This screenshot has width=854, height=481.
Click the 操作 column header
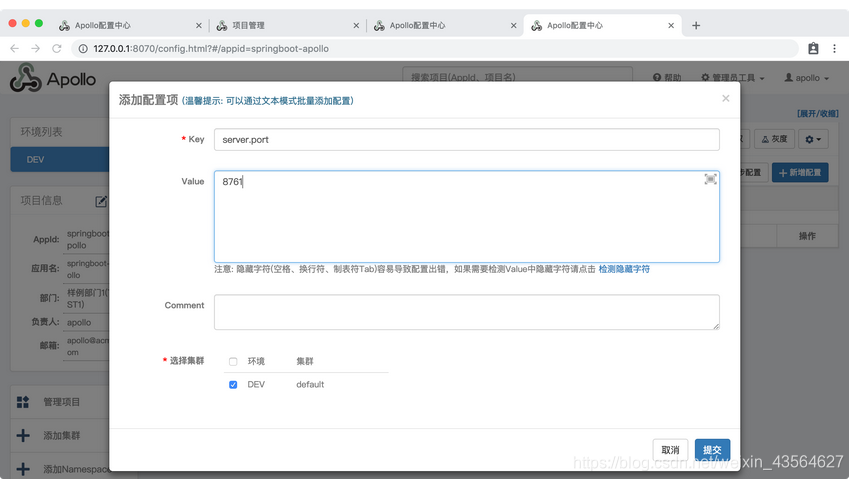(x=807, y=236)
